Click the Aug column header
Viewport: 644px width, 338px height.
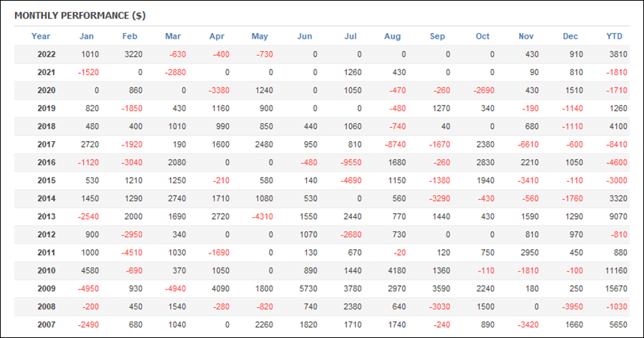(x=392, y=37)
